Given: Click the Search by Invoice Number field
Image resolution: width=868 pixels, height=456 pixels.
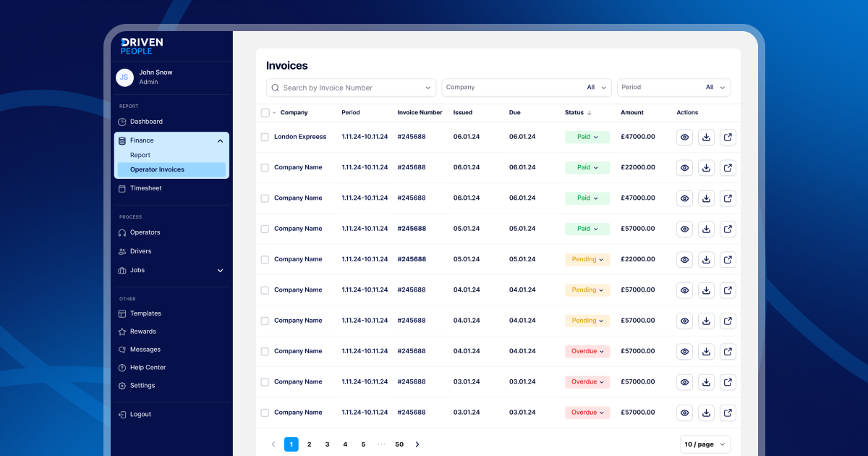Looking at the screenshot, I should point(351,88).
